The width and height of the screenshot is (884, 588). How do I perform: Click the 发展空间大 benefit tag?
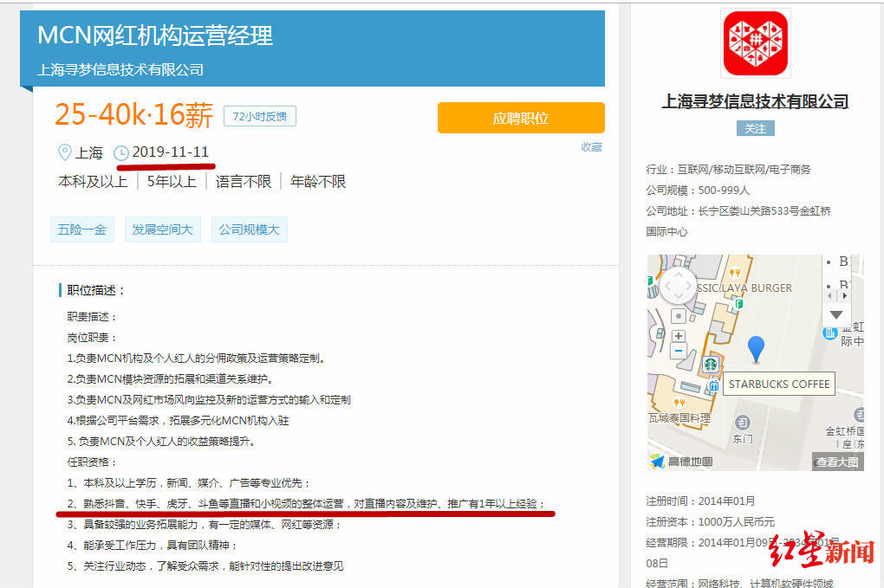click(162, 229)
